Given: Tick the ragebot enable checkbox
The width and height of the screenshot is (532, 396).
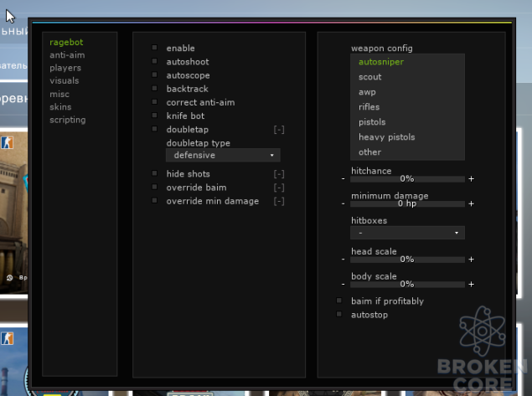Looking at the screenshot, I should [154, 48].
